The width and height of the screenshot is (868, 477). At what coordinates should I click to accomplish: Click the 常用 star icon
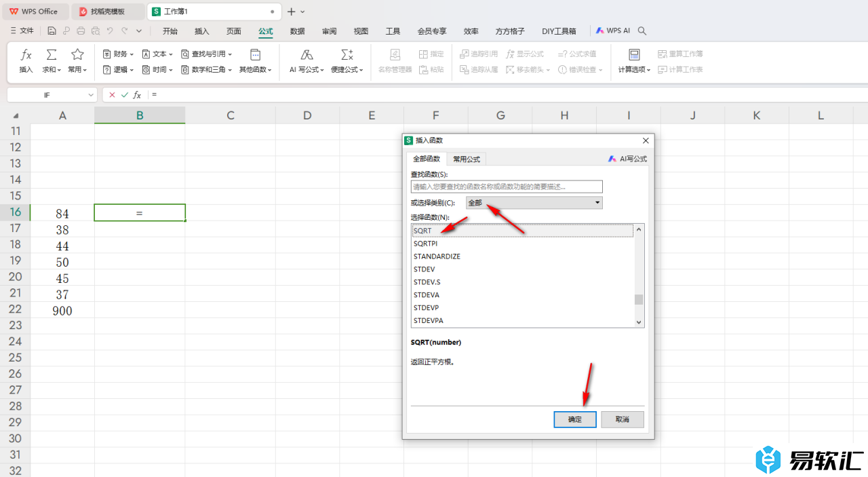click(x=77, y=55)
